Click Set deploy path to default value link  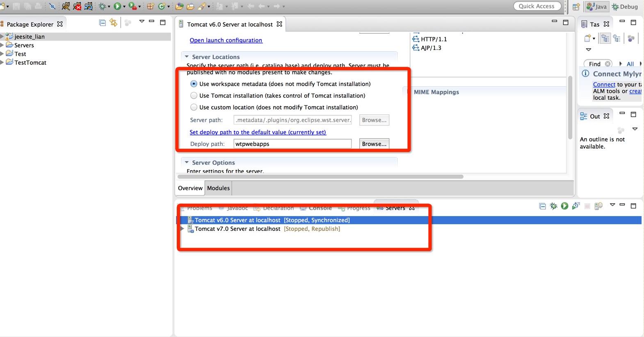pos(258,132)
